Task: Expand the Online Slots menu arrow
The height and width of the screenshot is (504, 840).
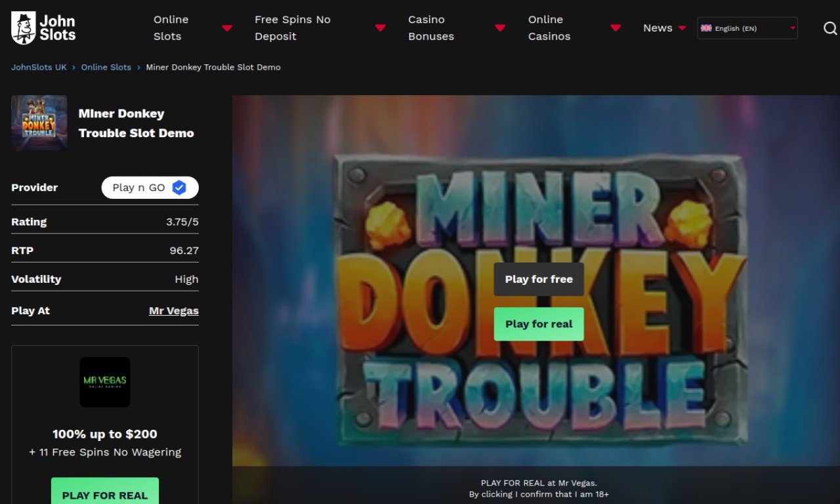Action: point(227,28)
